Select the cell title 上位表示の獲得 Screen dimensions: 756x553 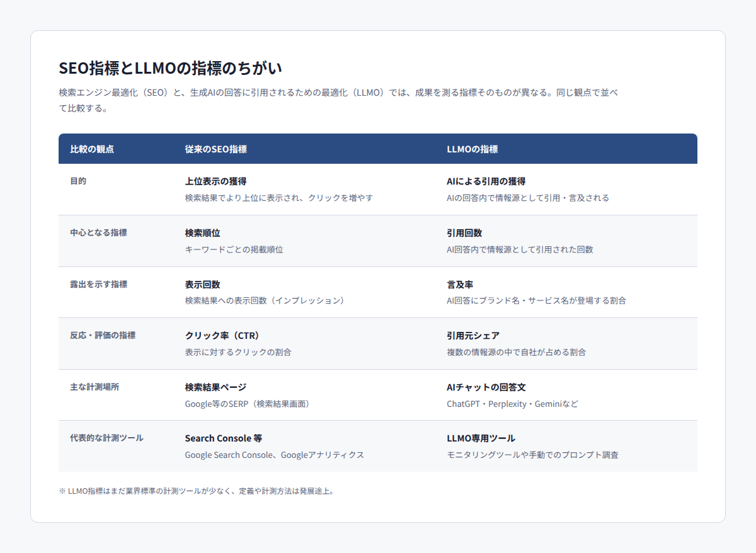click(x=215, y=181)
